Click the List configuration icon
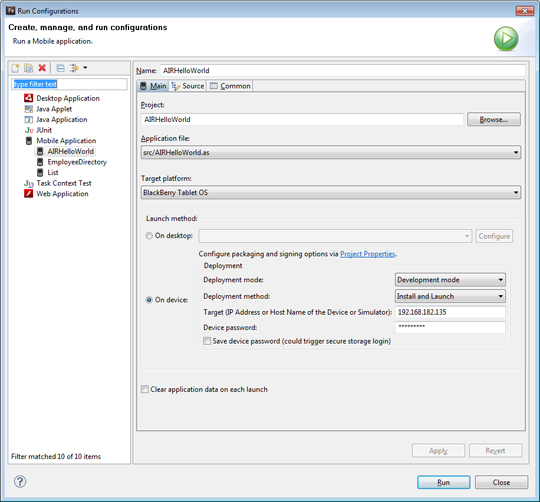The image size is (540, 502). tap(40, 172)
